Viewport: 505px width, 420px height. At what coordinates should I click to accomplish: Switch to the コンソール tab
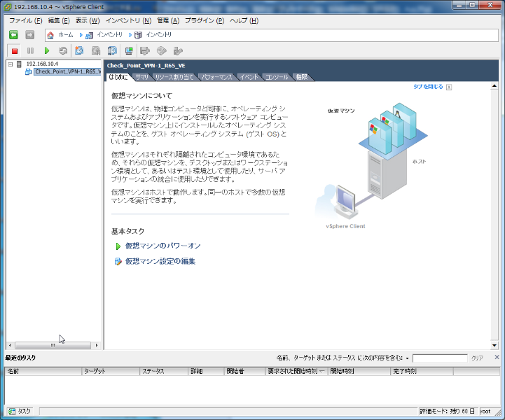tap(277, 77)
